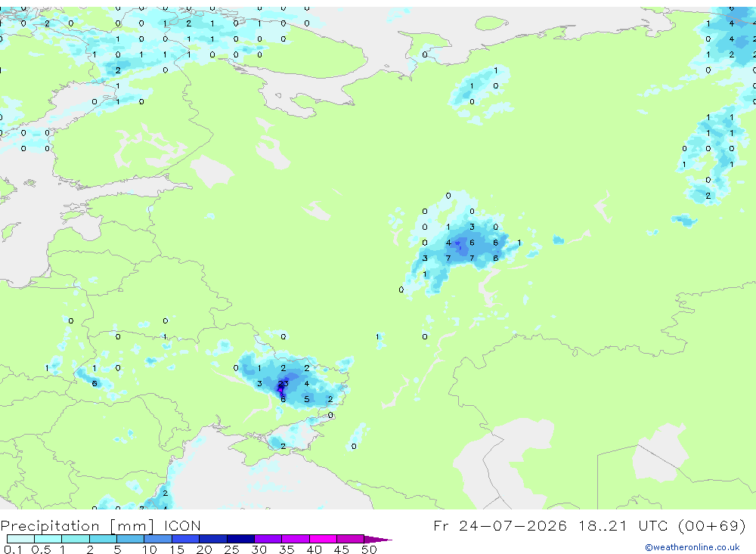The image size is (756, 554).
Task: Choose the 25–30 mm navy swatch
Action: click(240, 539)
